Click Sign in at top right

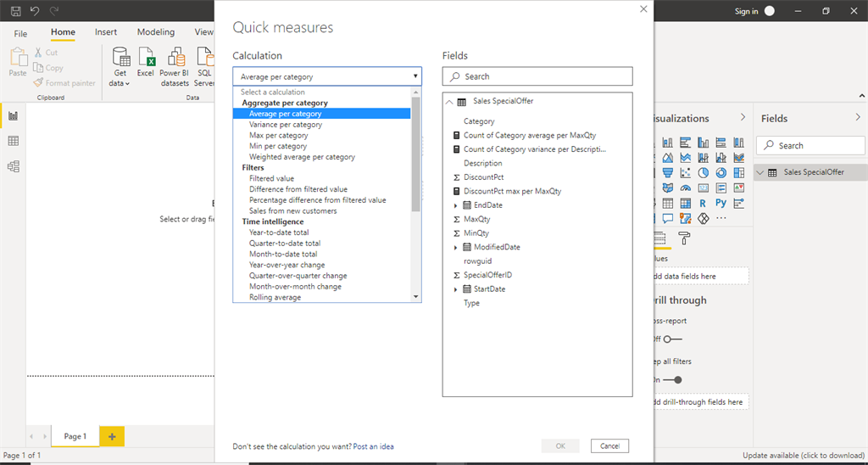746,11
